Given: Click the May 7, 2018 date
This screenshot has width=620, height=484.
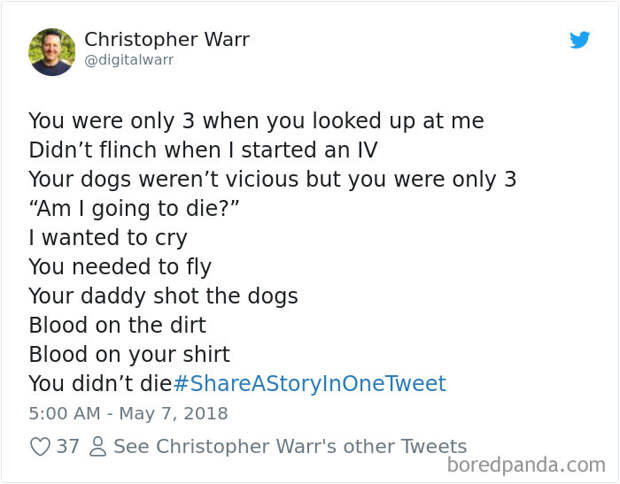Looking at the screenshot, I should coord(174,414).
